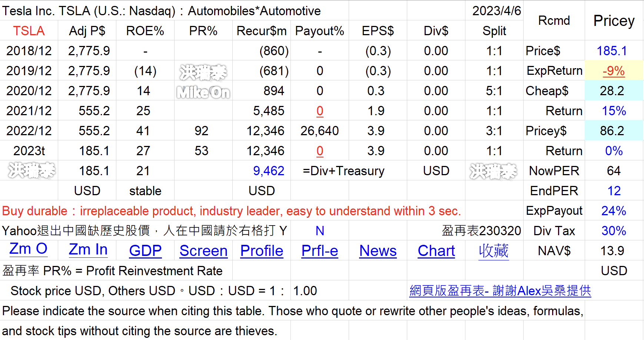Select the N input cell
The width and height of the screenshot is (644, 340).
click(x=320, y=231)
